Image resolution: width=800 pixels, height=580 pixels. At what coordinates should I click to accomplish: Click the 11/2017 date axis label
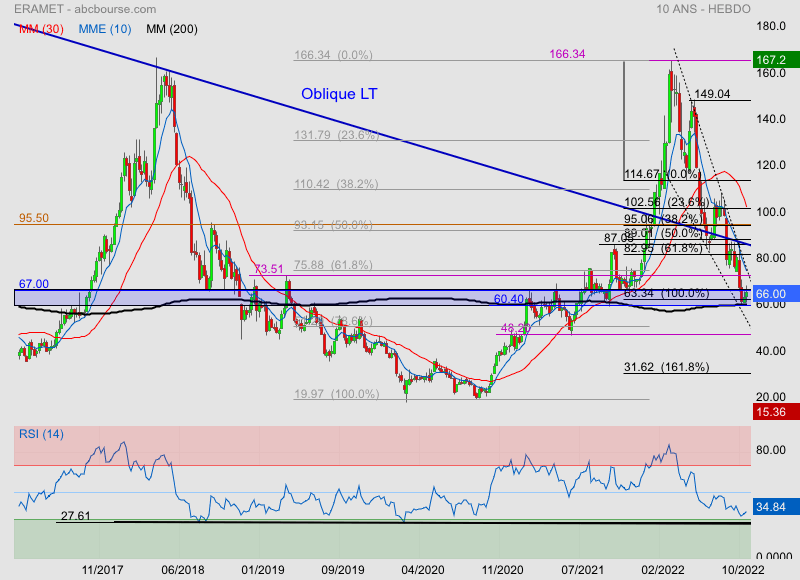coord(103,570)
